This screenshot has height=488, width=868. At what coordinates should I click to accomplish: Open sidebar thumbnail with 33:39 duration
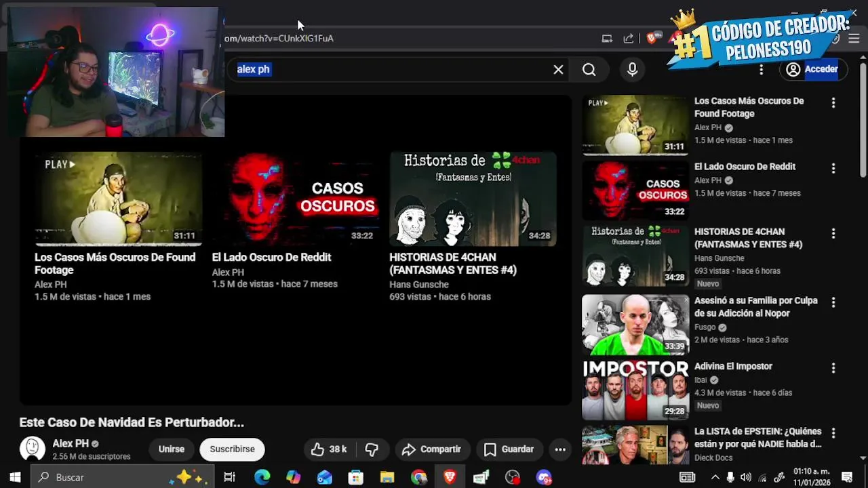click(635, 325)
